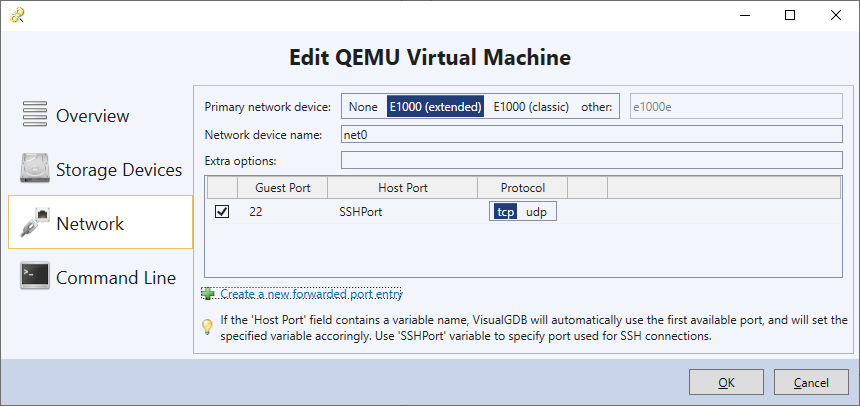Choose E1000 (classic) network device
This screenshot has width=860, height=406.
[531, 106]
